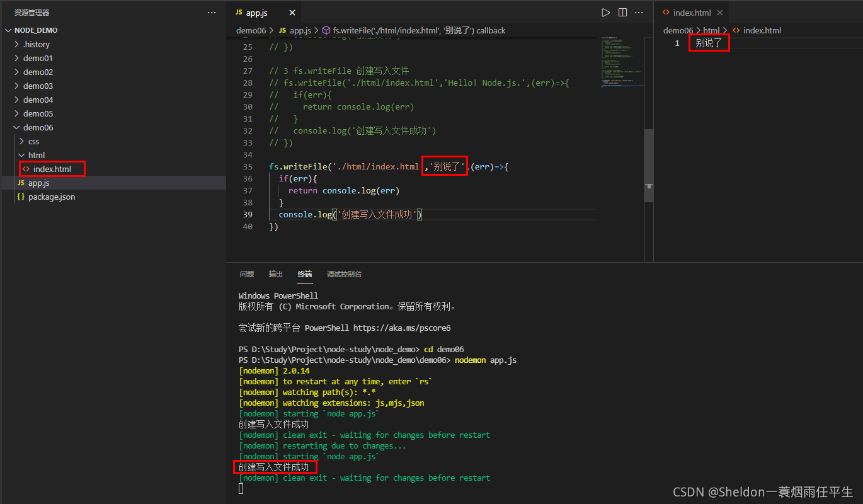Click line number 1 in index.html editor

click(x=677, y=43)
